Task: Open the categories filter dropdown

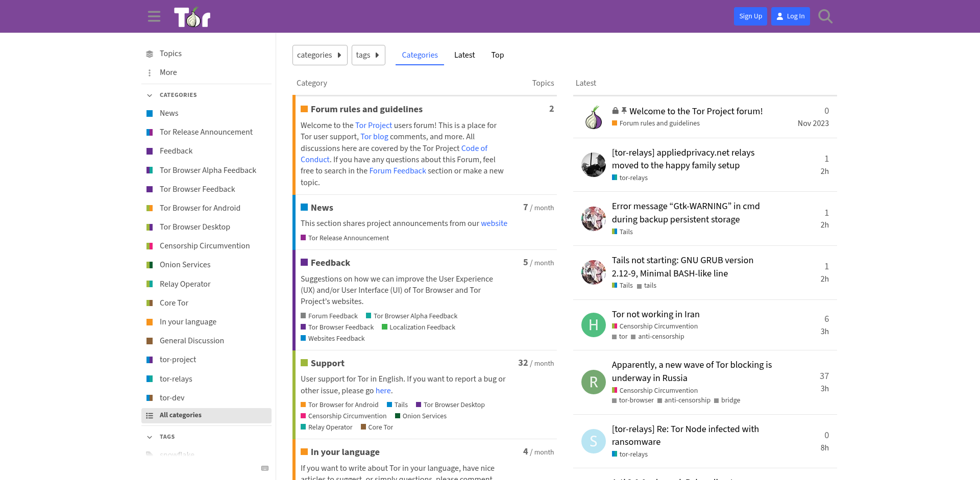Action: point(320,55)
